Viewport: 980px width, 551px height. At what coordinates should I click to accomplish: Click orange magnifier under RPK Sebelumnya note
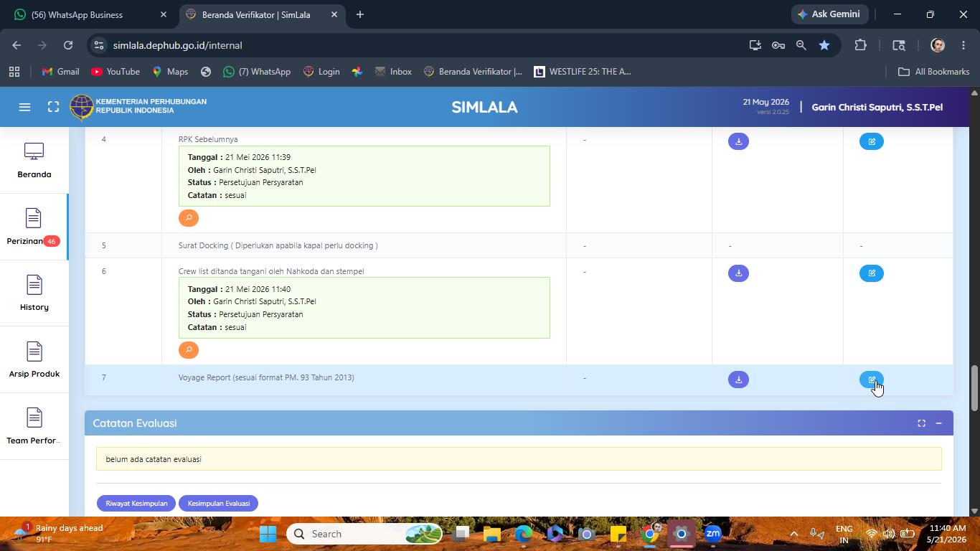pos(189,218)
